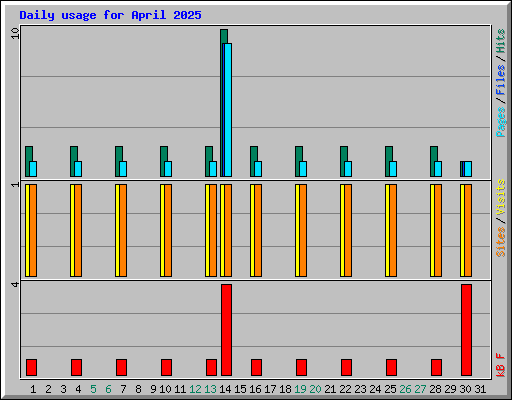Click the short red KB bar for day 25
This screenshot has width=512, height=400.
pos(391,367)
